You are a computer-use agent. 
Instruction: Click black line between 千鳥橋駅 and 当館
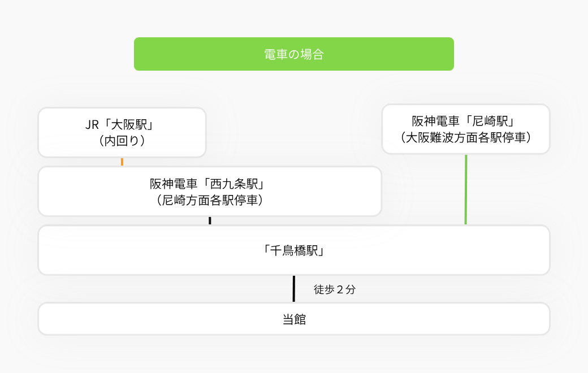[293, 289]
